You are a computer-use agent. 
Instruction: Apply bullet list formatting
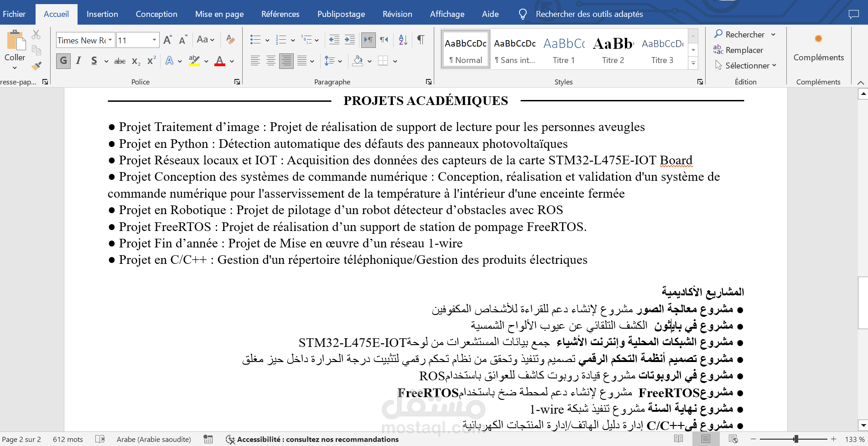pyautogui.click(x=255, y=40)
